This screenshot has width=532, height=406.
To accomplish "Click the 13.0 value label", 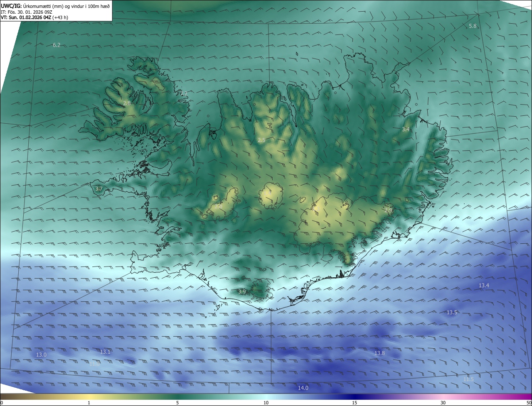I will 41,355.
